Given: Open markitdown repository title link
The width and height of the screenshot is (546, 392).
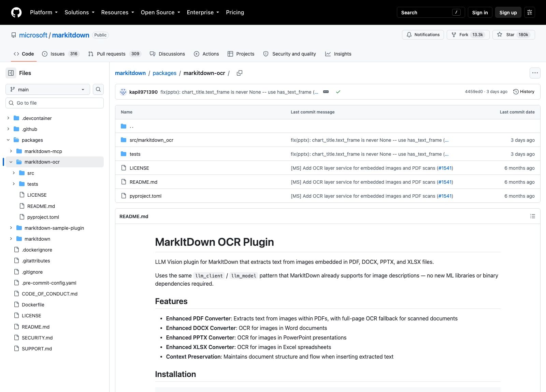Looking at the screenshot, I should [71, 35].
